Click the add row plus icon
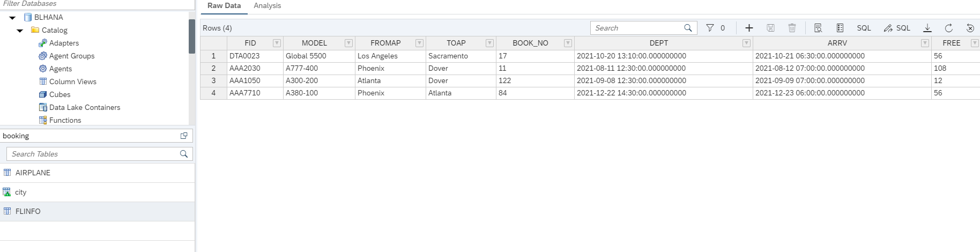Image resolution: width=980 pixels, height=252 pixels. point(749,28)
